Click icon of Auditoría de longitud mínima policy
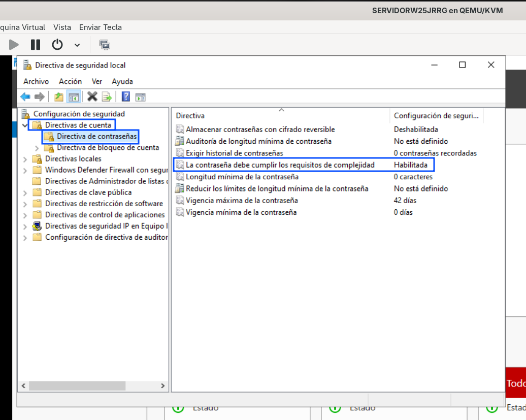 (180, 141)
